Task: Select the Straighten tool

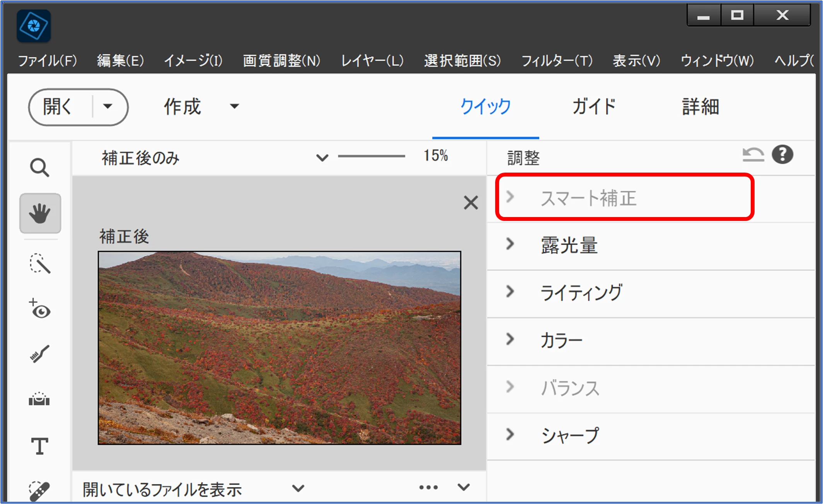Action: click(x=39, y=399)
